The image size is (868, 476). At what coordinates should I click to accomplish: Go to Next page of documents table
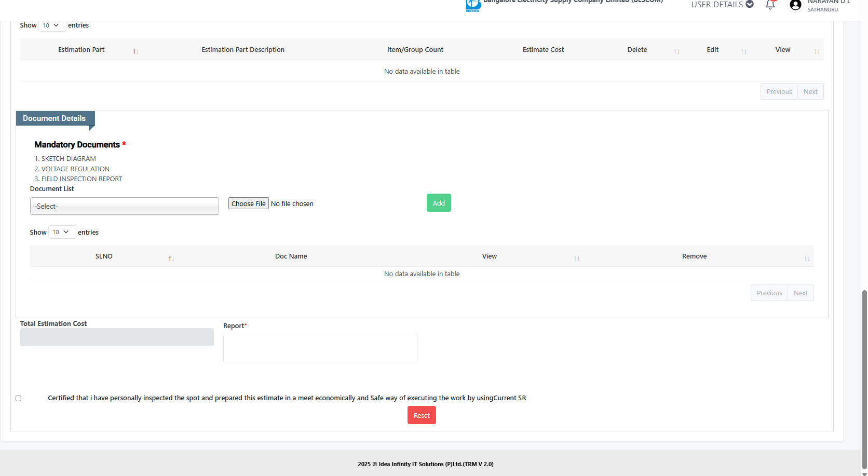point(801,293)
